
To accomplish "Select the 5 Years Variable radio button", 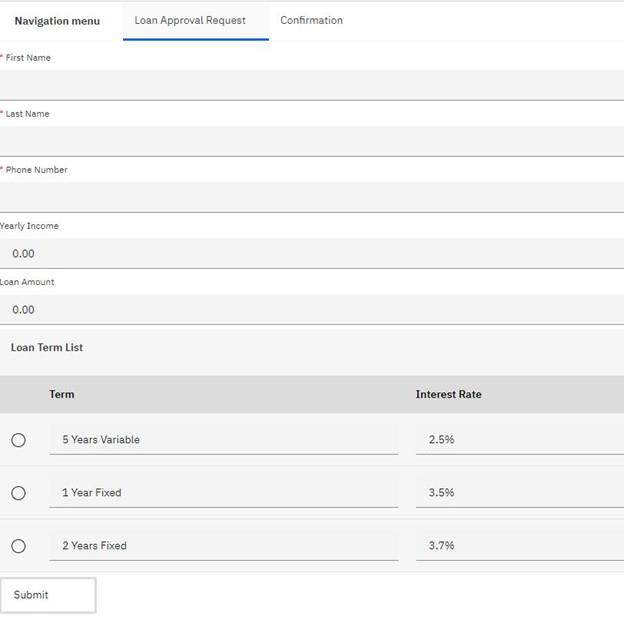I will coord(18,440).
